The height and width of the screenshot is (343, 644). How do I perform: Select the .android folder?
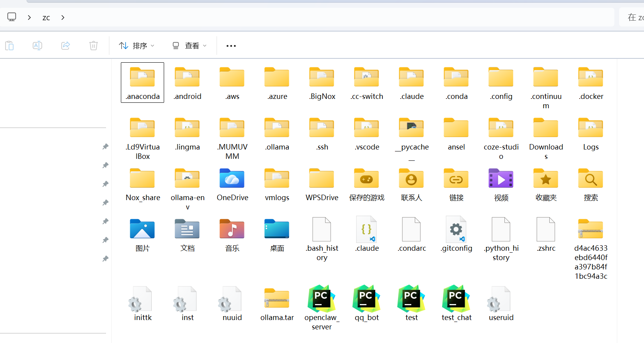(x=188, y=83)
